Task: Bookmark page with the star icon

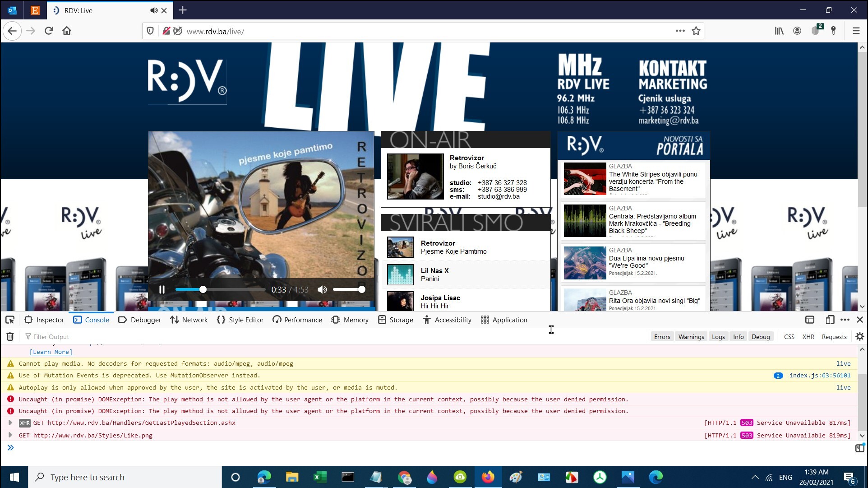Action: 696,31
